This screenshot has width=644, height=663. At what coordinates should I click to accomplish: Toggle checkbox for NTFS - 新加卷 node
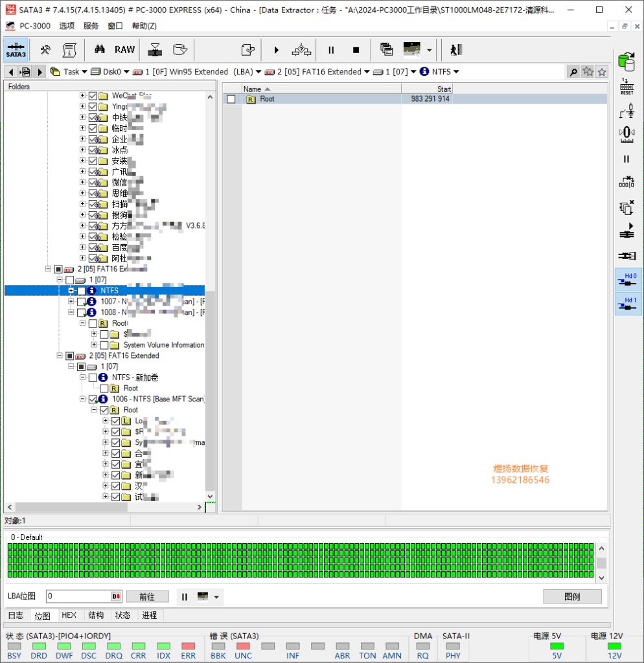pyautogui.click(x=93, y=377)
